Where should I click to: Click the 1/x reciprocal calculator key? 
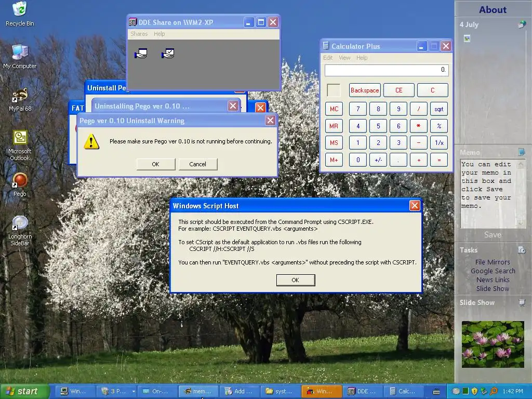pos(439,143)
